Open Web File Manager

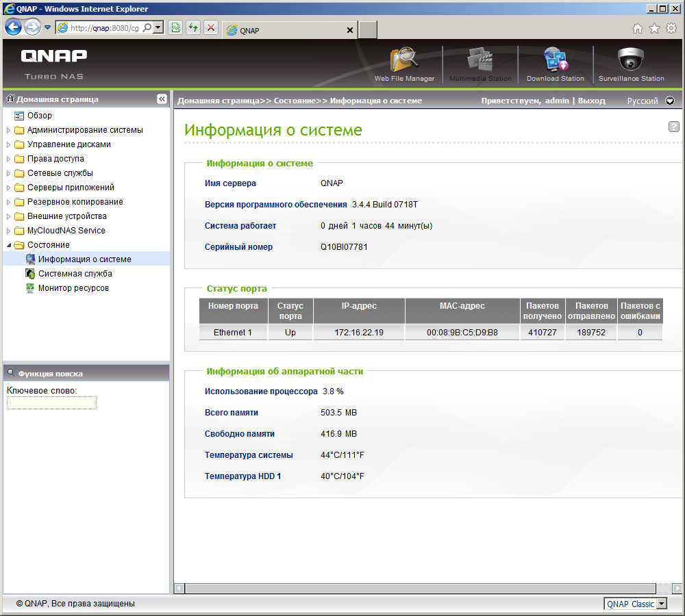[x=404, y=64]
